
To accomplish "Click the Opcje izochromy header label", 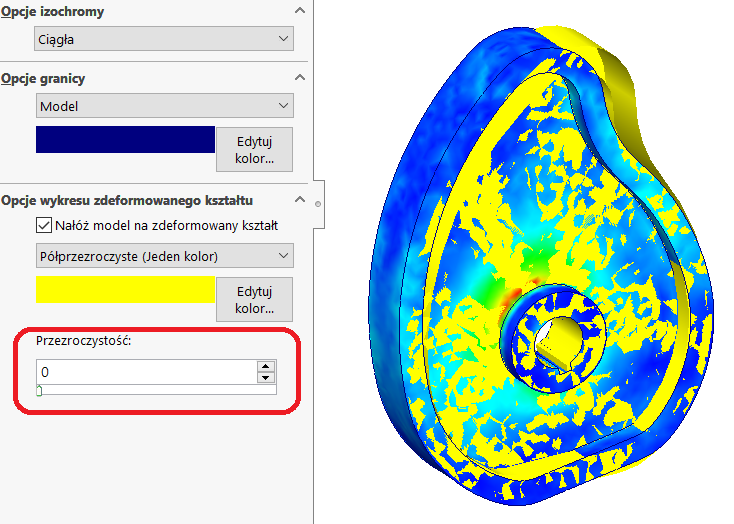I will click(52, 12).
